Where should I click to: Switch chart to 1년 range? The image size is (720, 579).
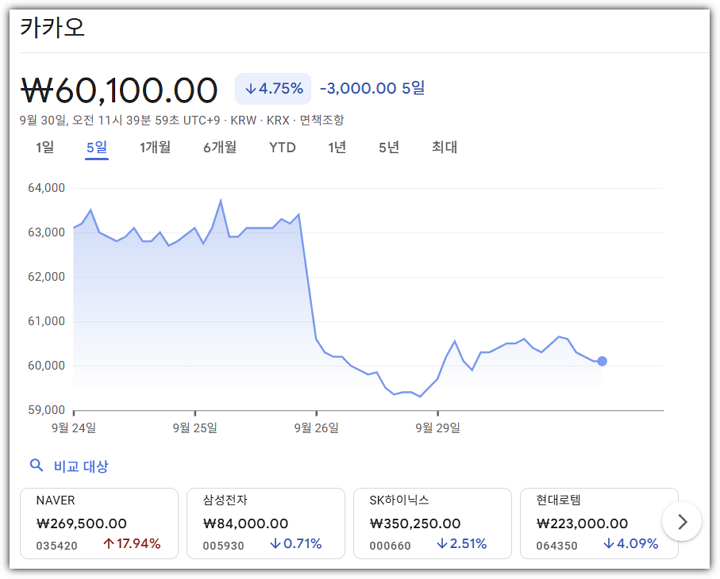(x=337, y=147)
